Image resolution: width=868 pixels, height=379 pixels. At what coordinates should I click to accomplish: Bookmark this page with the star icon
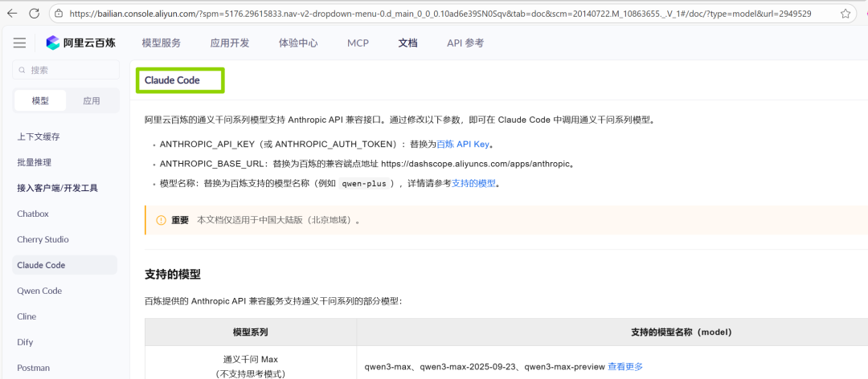pos(845,14)
